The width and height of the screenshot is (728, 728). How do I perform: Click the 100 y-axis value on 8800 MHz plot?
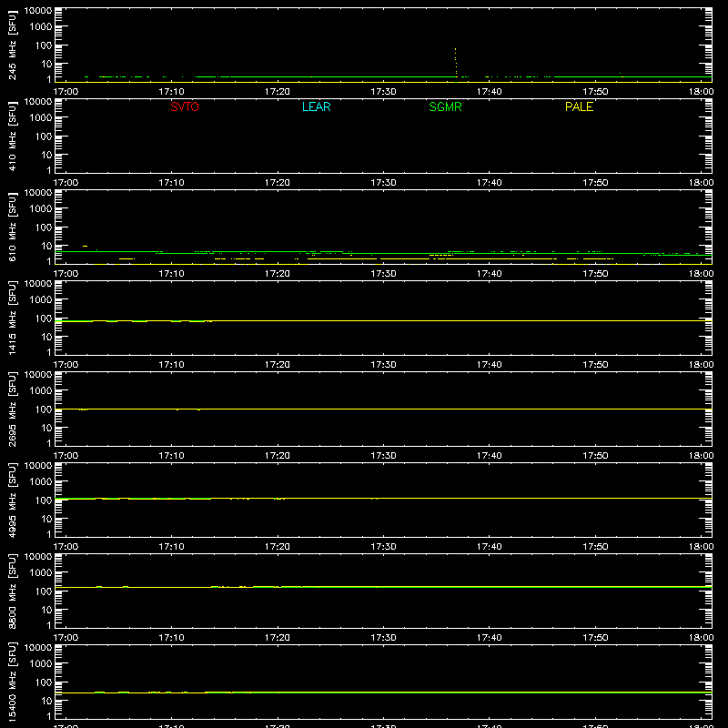click(44, 591)
